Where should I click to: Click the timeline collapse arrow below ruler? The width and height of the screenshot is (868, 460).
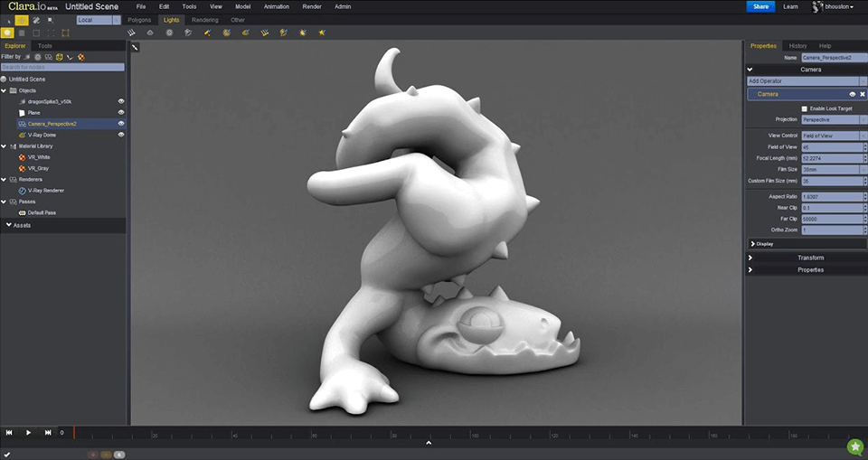[429, 443]
